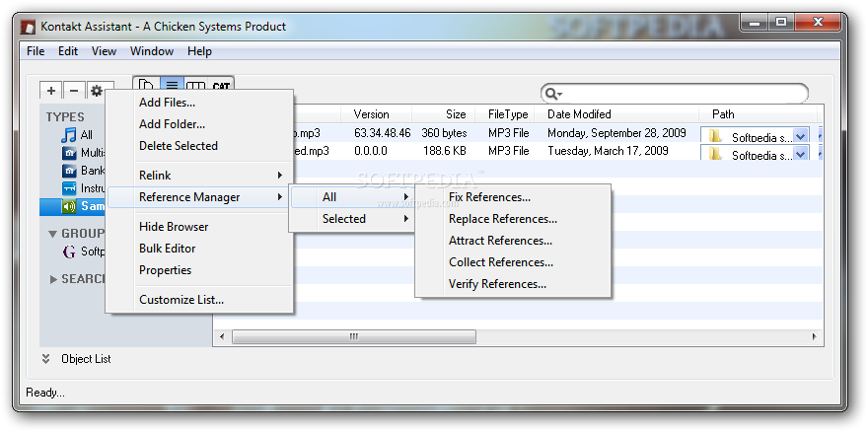This screenshot has height=432, width=868.
Task: Click date Tuesday, March 17, 2009
Action: [608, 151]
